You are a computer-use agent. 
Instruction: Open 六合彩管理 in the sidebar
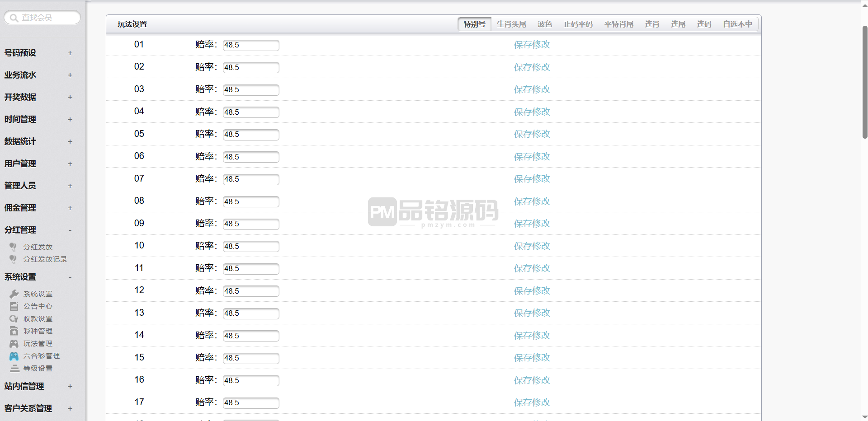coord(42,356)
